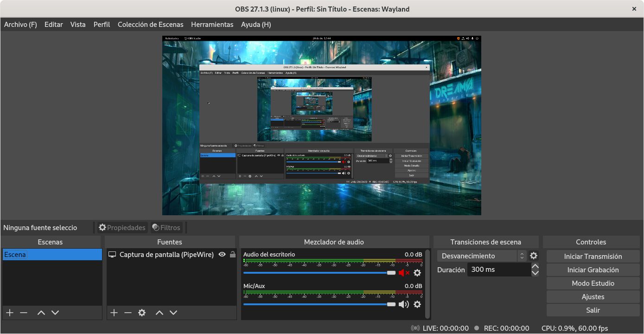Click the preview canvas thumbnail
The image size is (644, 334).
(321, 125)
